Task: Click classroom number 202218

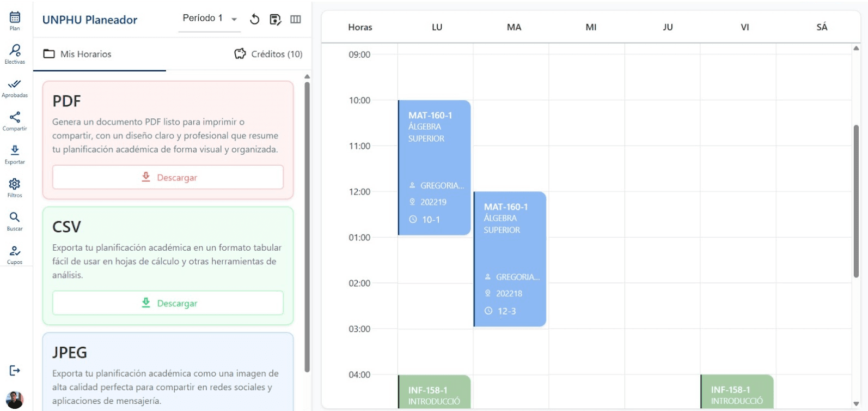Action: pos(509,294)
